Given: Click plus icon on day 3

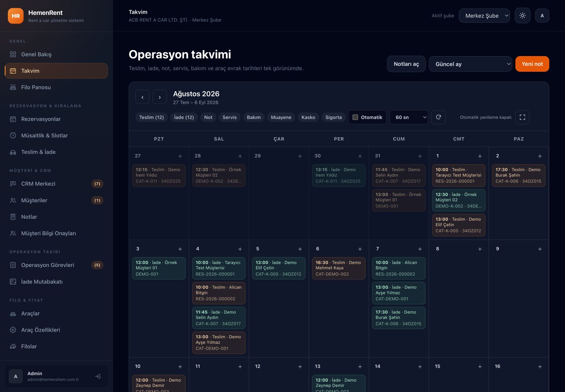Looking at the screenshot, I should [180, 249].
